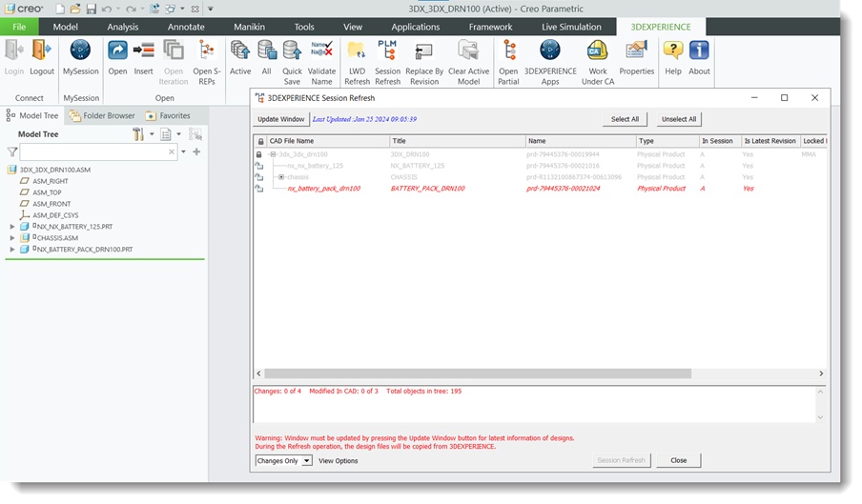Click New file icon in quick access toolbar
This screenshot has width=862, height=504.
point(60,9)
